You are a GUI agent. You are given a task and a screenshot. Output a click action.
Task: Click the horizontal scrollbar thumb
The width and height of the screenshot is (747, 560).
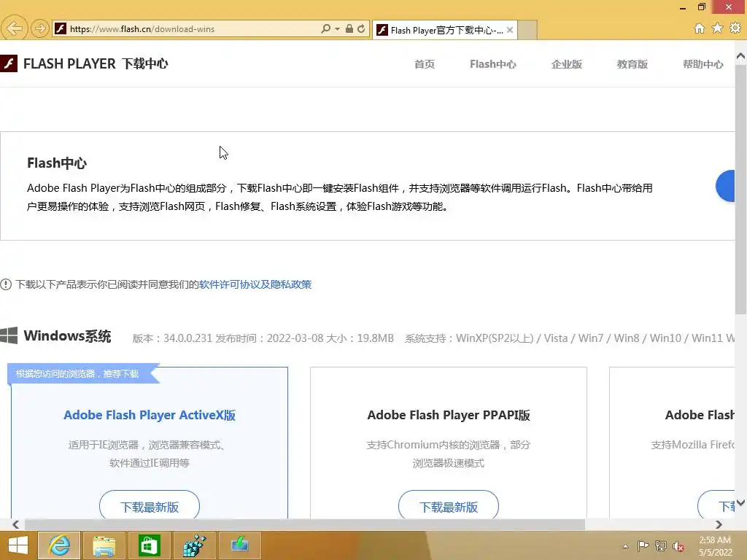[x=304, y=524]
